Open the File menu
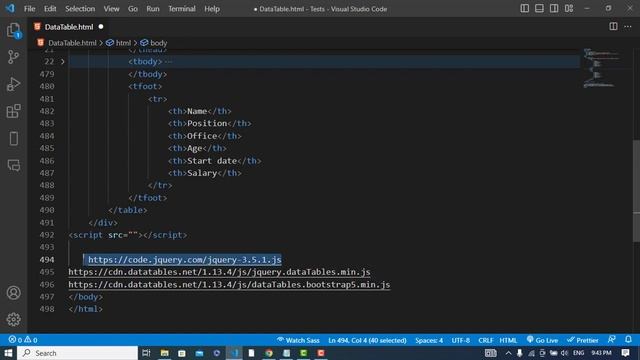Viewport: 640px width, 360px height. (29, 9)
